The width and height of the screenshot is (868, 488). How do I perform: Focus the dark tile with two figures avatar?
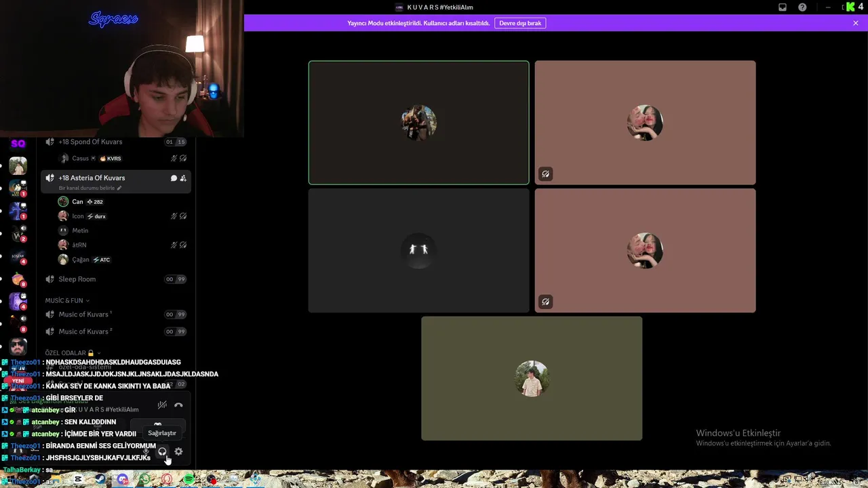point(418,250)
